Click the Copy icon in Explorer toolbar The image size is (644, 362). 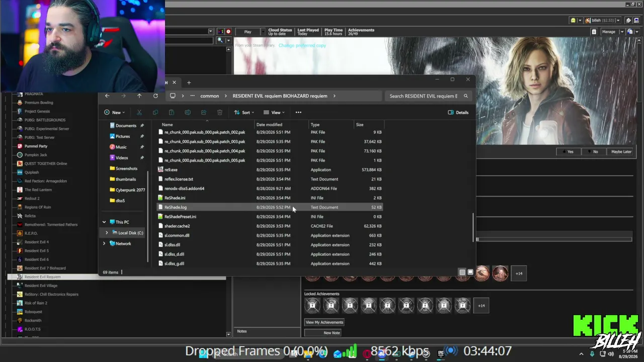[x=155, y=113]
